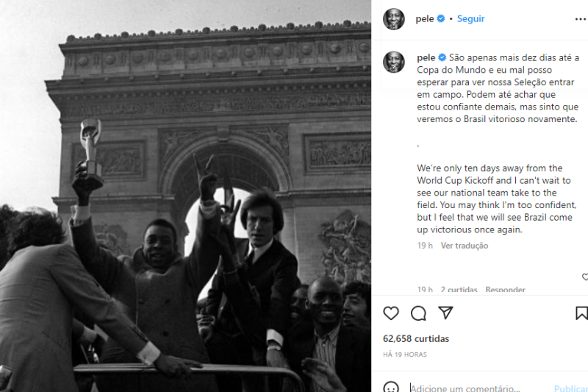This screenshot has height=392, width=588.
Task: Open pele username in header
Action: coord(425,19)
